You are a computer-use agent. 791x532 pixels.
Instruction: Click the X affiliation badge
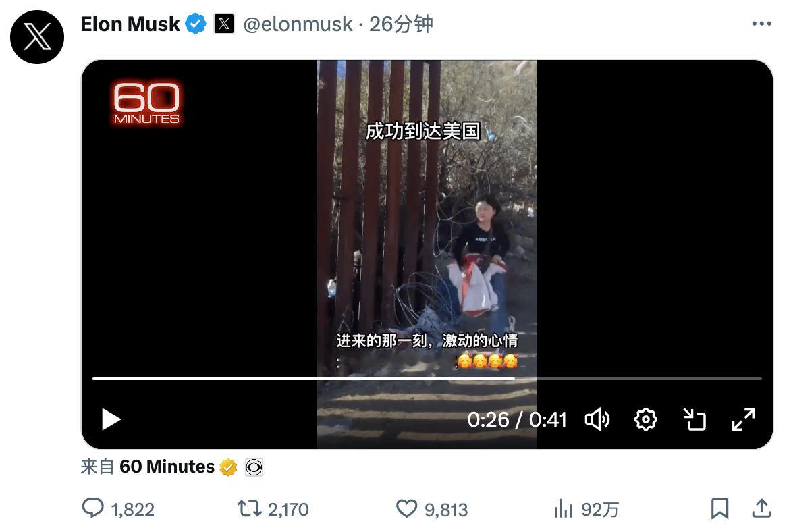(224, 24)
